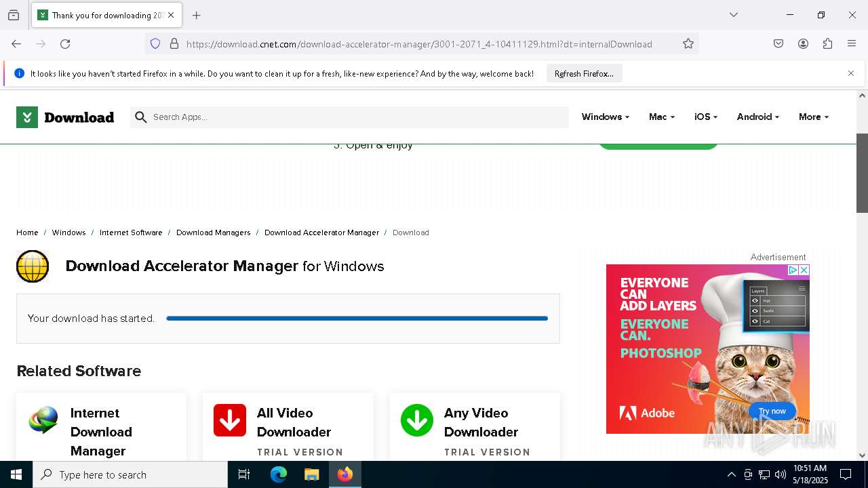
Task: Expand the Windows navigation dropdown
Action: coord(606,117)
